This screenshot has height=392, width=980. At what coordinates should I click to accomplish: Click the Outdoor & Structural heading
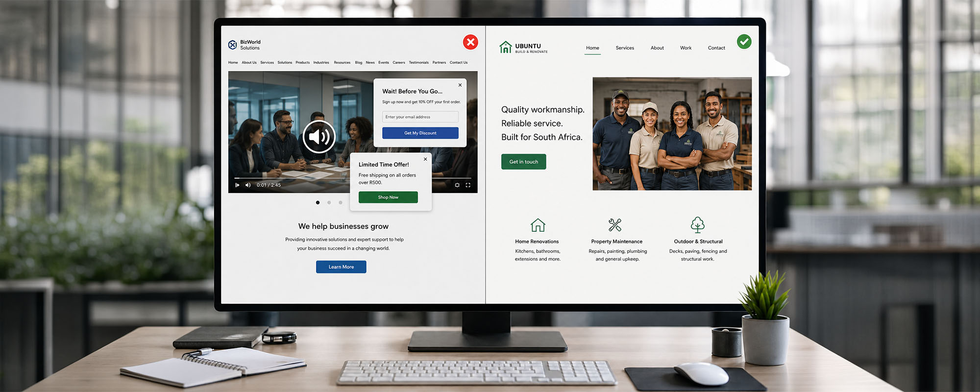(698, 242)
